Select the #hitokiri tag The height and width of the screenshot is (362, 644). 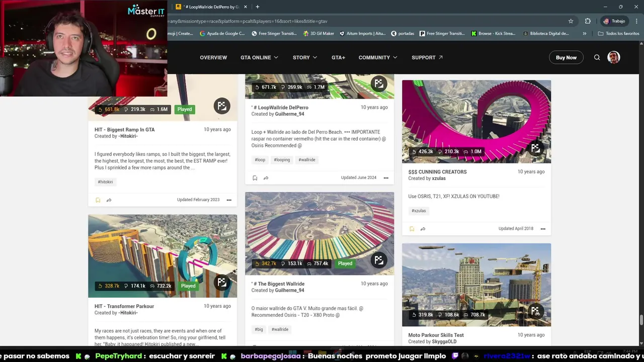point(106,182)
